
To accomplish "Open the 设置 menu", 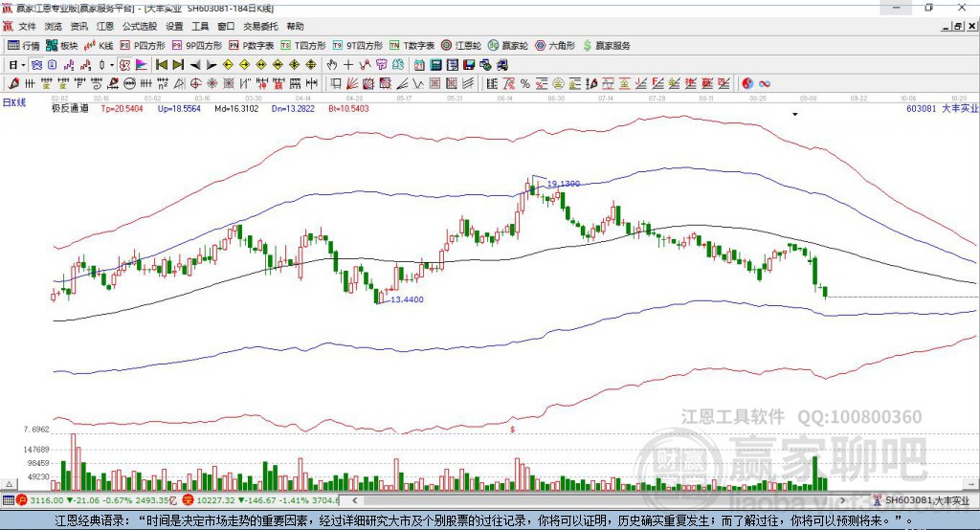I will click(174, 26).
